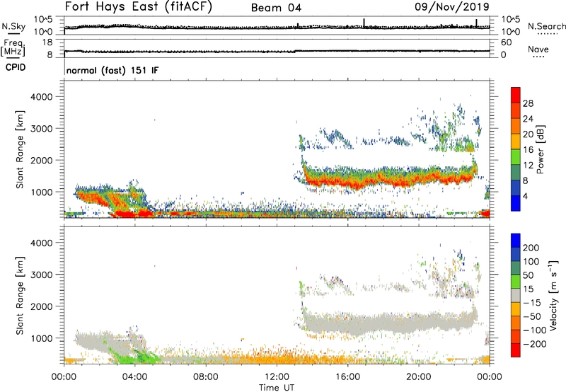
Task: Select the "normal (fast) 151 IF" mode text
Action: 112,70
